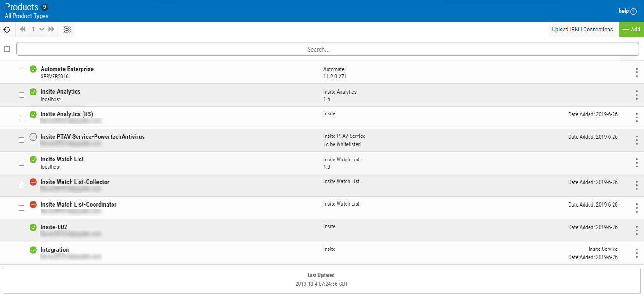Check the Insite Watch List-Coordinator checkbox

pos(22,208)
